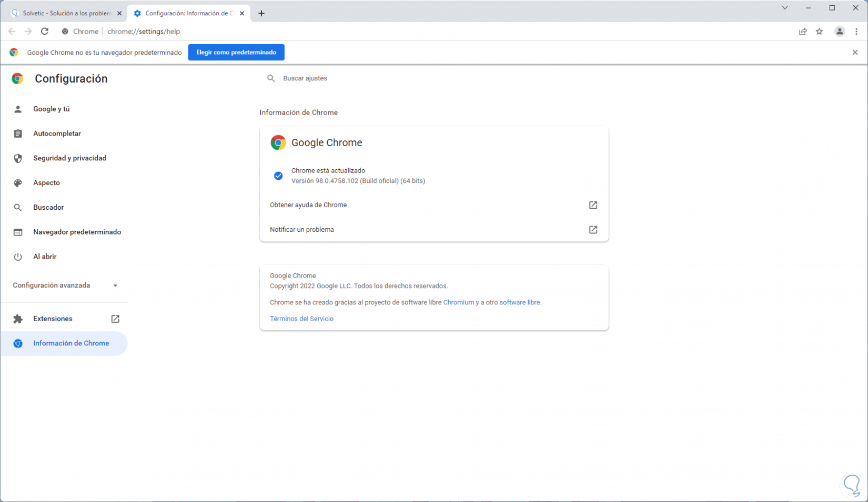Click the reload page icon
This screenshot has height=502, width=868.
(45, 32)
